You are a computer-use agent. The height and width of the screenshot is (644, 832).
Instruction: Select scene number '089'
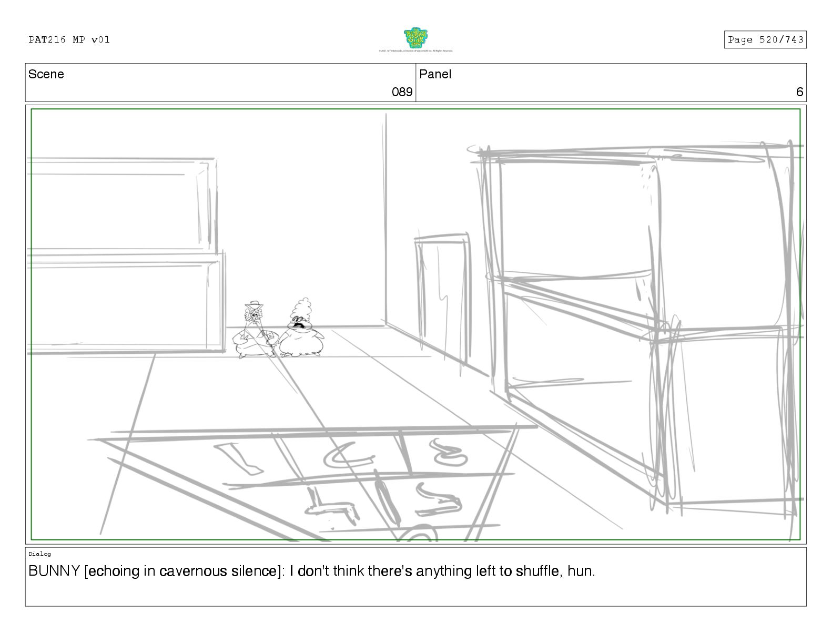click(402, 92)
